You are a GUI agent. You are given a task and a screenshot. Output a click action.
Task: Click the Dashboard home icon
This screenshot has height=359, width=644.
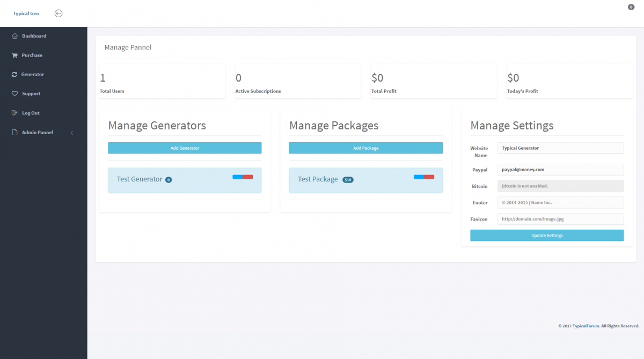point(14,36)
